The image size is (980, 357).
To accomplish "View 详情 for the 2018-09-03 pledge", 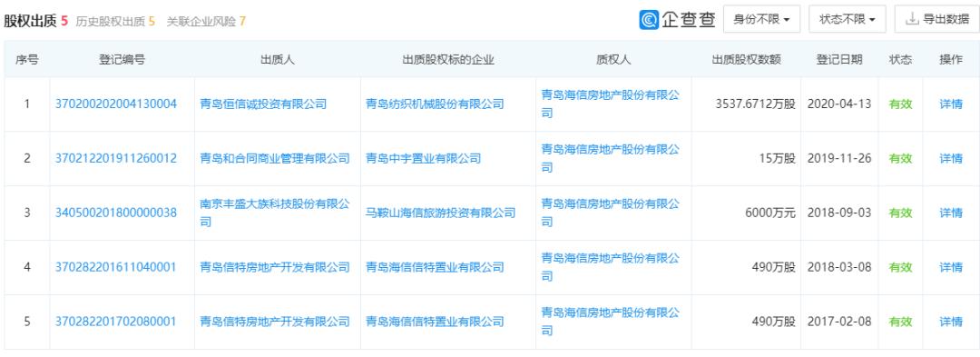I will pyautogui.click(x=951, y=213).
